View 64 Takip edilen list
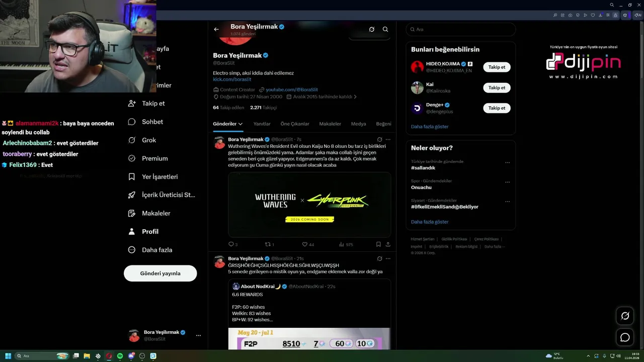The width and height of the screenshot is (644, 362). click(x=228, y=108)
